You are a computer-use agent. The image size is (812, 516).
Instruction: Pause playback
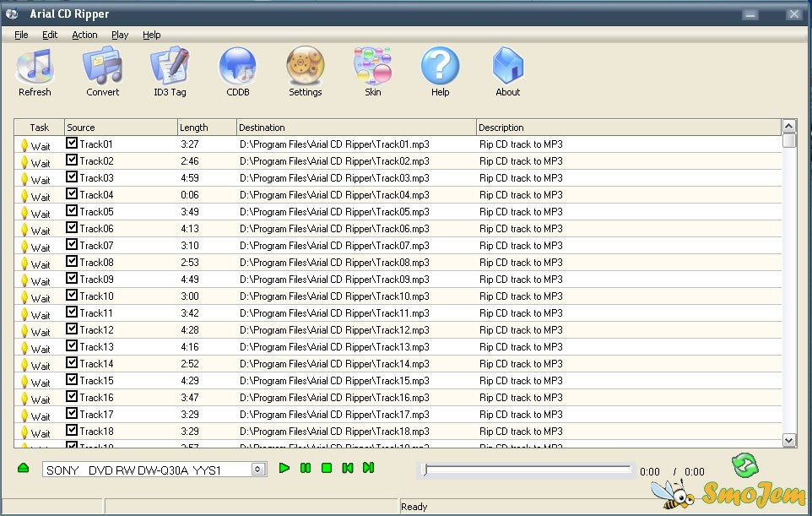(x=306, y=469)
